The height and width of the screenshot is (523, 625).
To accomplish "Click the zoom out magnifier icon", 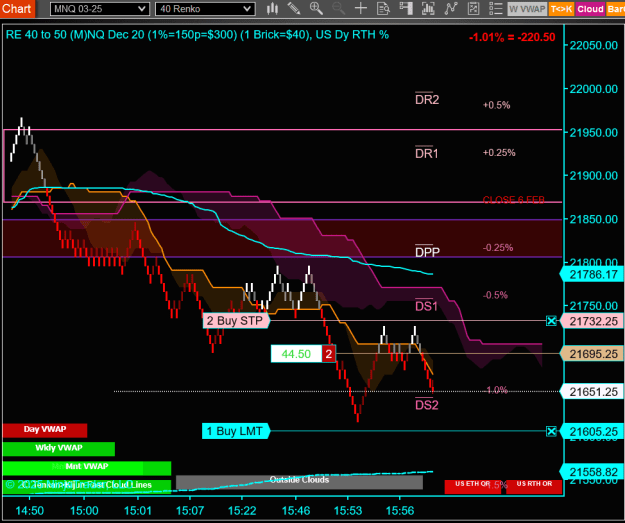I will click(338, 8).
